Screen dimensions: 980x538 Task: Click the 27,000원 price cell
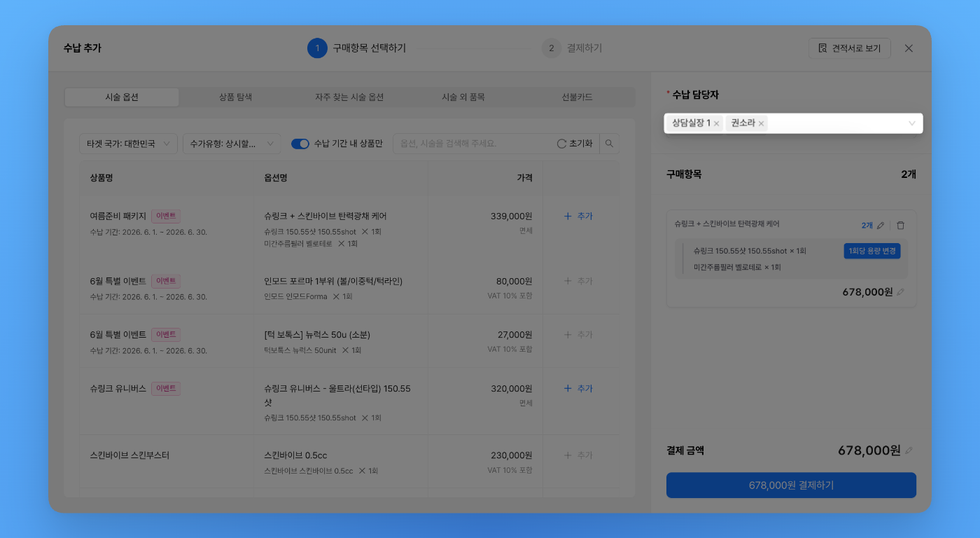pyautogui.click(x=514, y=335)
